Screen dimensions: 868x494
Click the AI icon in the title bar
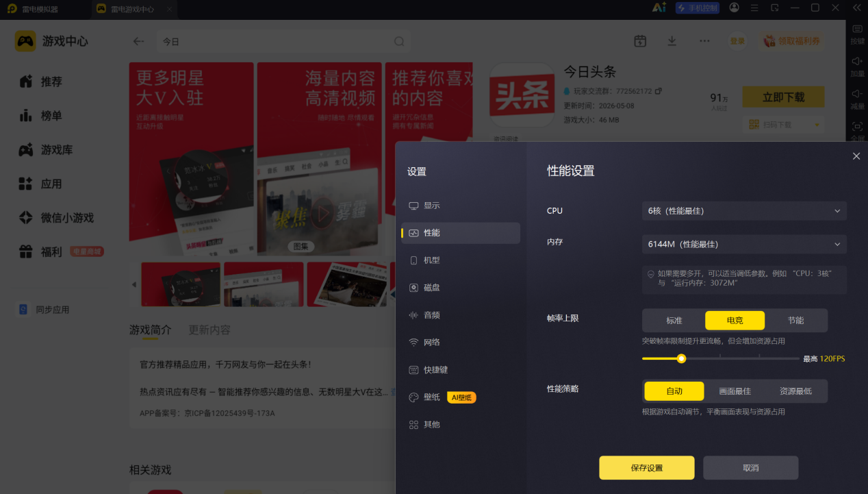tap(659, 8)
